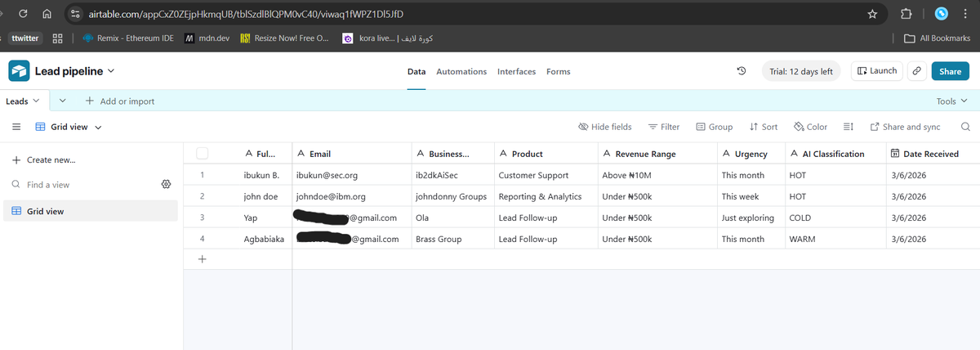Toggle select-all rows checkbox in header
980x350 pixels.
203,153
